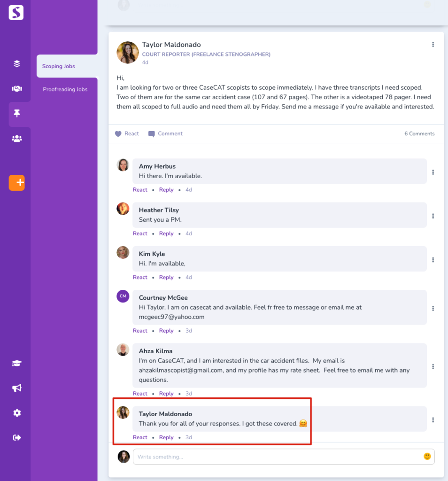
Task: Switch to Proofreading Jobs tab
Action: [x=65, y=89]
